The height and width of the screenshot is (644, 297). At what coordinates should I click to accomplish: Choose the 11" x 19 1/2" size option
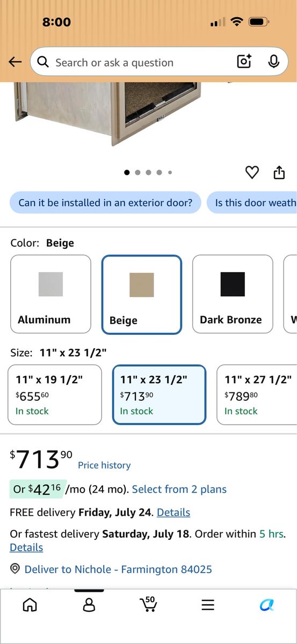(x=54, y=395)
